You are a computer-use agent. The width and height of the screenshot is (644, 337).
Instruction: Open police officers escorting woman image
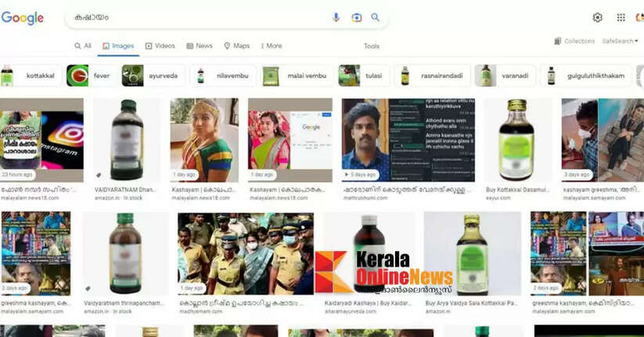(246, 253)
